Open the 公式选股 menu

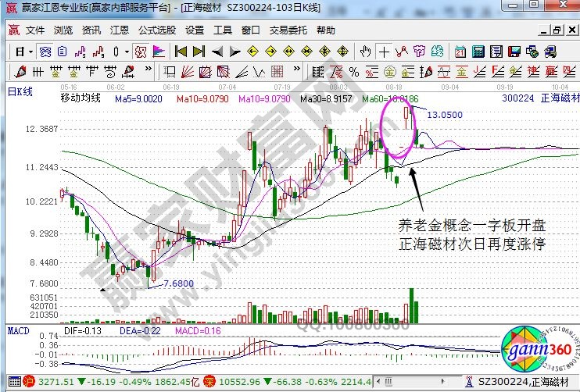point(156,30)
